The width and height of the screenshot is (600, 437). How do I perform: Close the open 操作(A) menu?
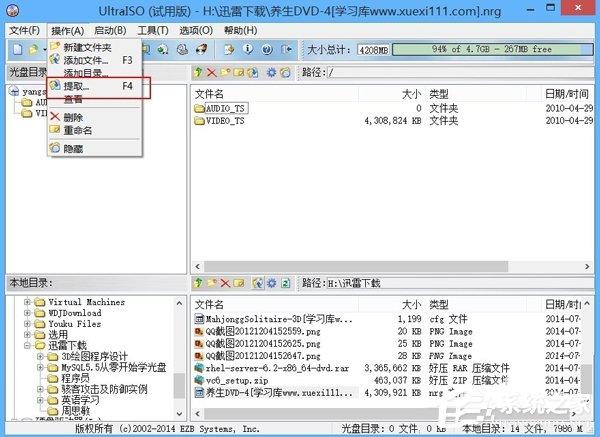(x=67, y=31)
